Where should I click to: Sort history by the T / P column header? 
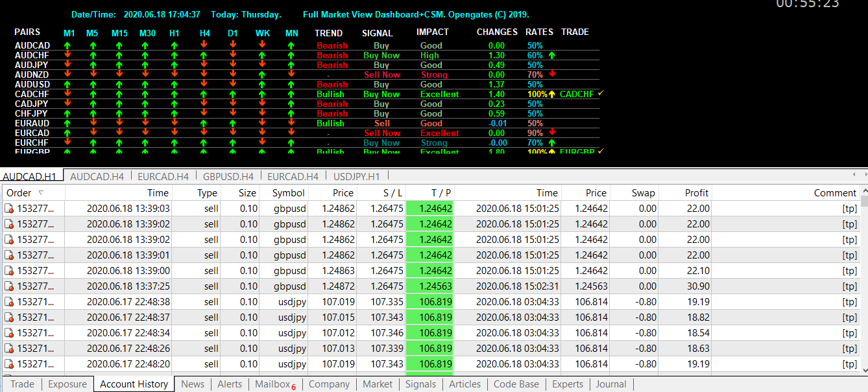click(x=430, y=192)
